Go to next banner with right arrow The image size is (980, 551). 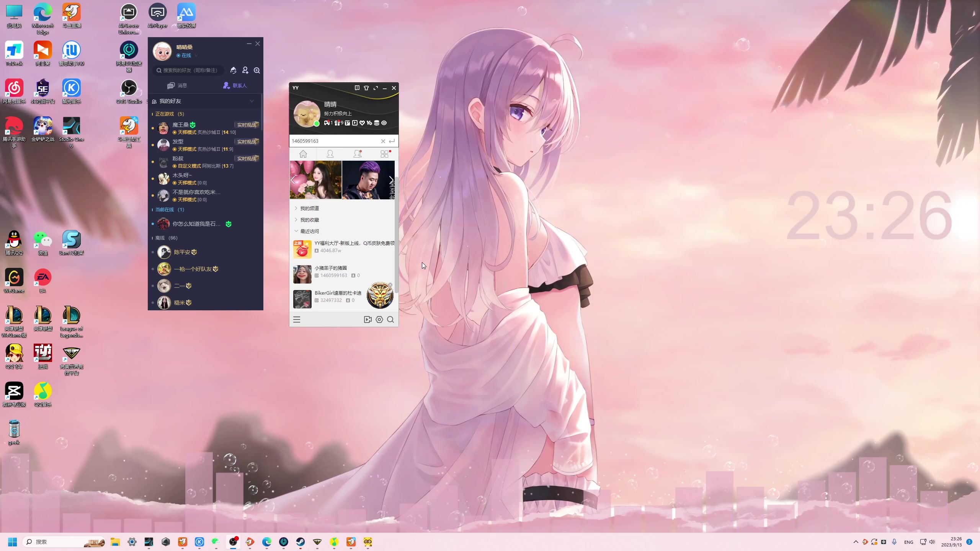point(391,180)
